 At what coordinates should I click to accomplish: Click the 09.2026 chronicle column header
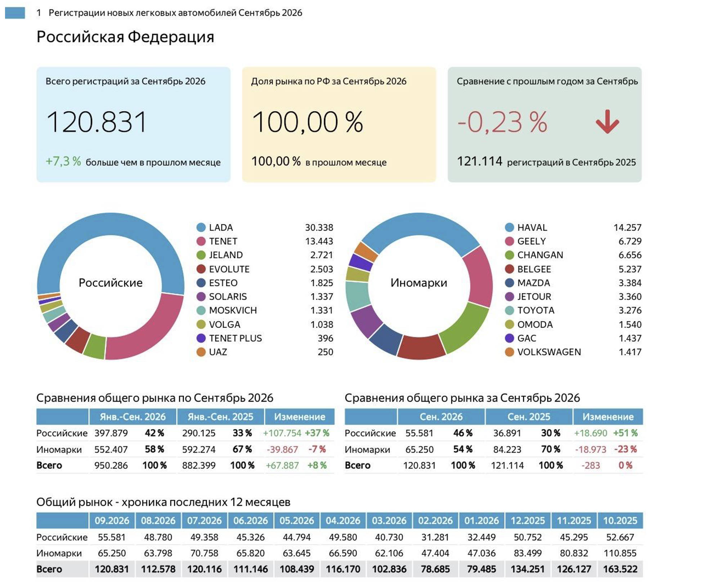click(x=112, y=521)
